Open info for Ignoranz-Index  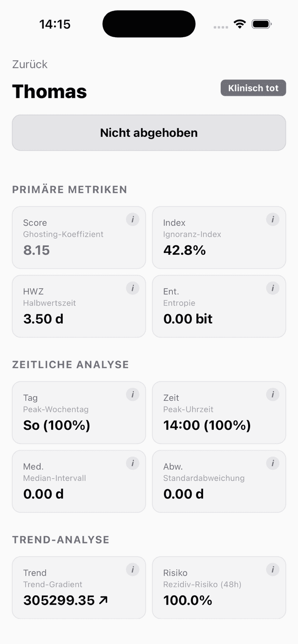pos(272,219)
